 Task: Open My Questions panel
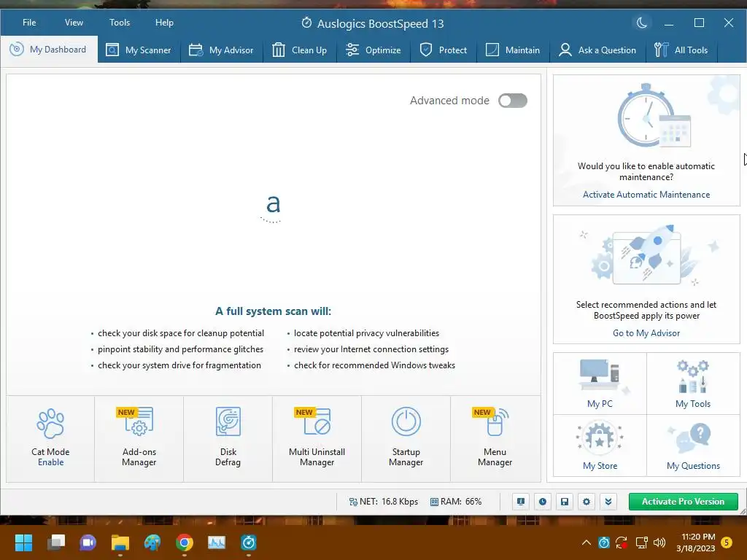point(693,446)
